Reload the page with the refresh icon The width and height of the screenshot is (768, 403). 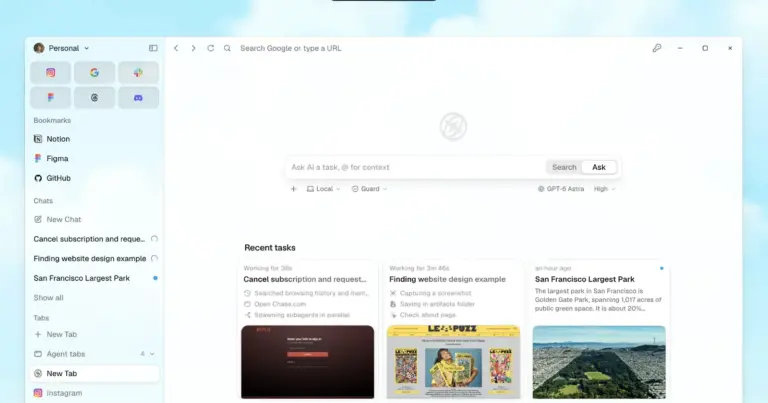(211, 48)
